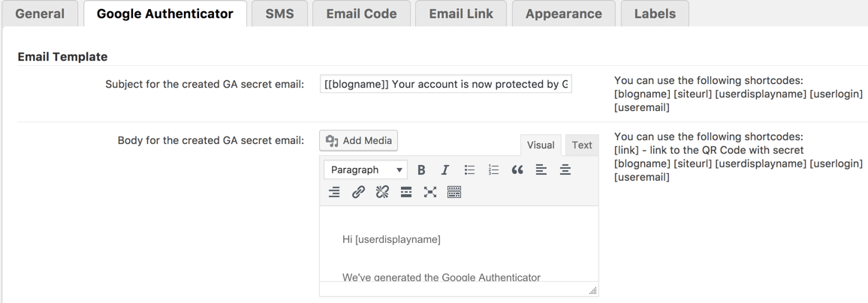Click the GA secret email subject field
The height and width of the screenshot is (303, 868).
(446, 83)
